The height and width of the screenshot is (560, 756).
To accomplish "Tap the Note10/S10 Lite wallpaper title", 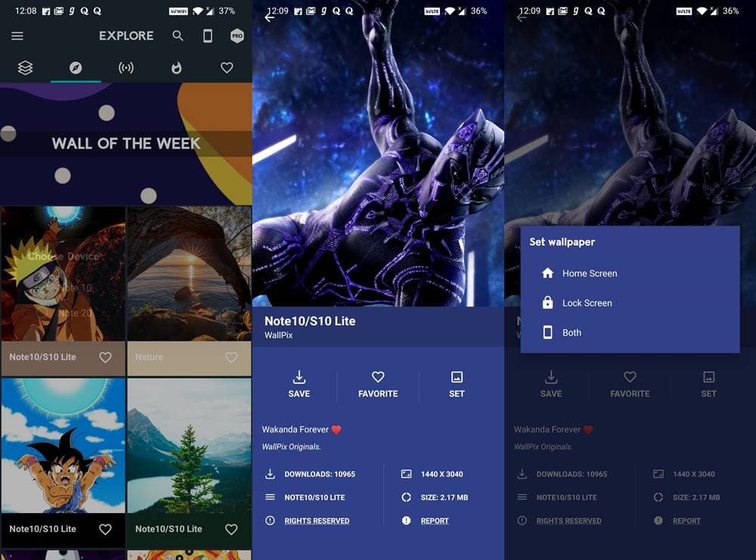I will tap(310, 321).
